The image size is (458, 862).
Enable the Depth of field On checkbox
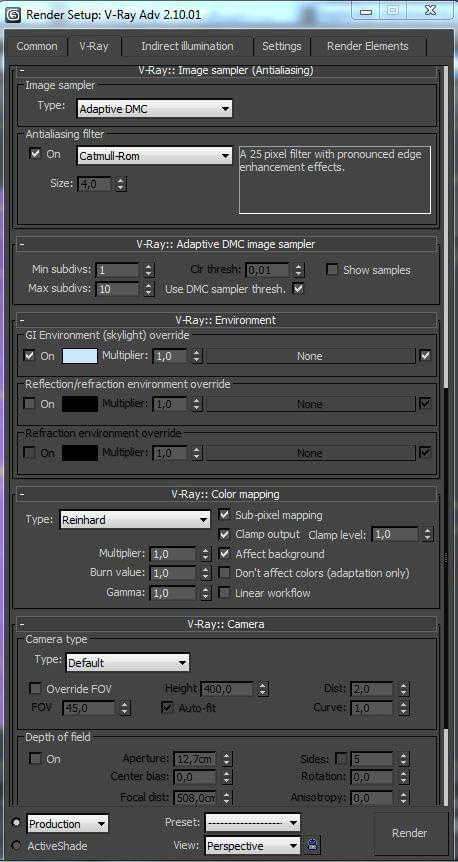click(x=35, y=759)
